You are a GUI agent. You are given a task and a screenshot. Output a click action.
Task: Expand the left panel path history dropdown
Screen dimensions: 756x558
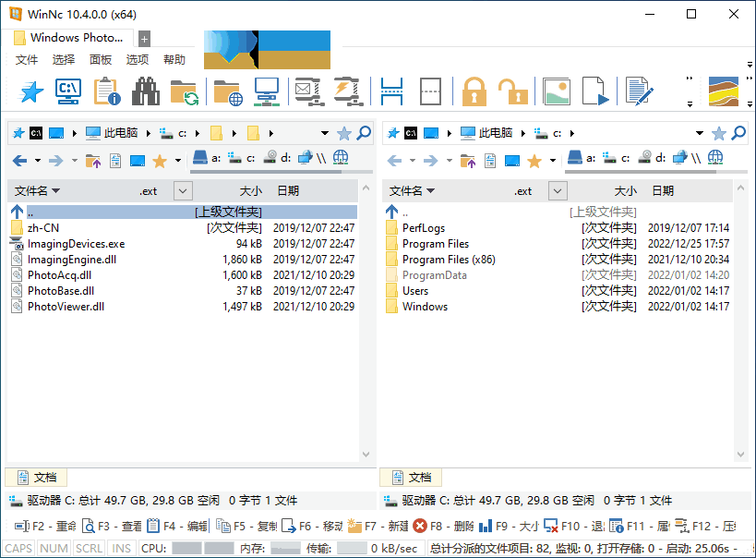click(325, 133)
